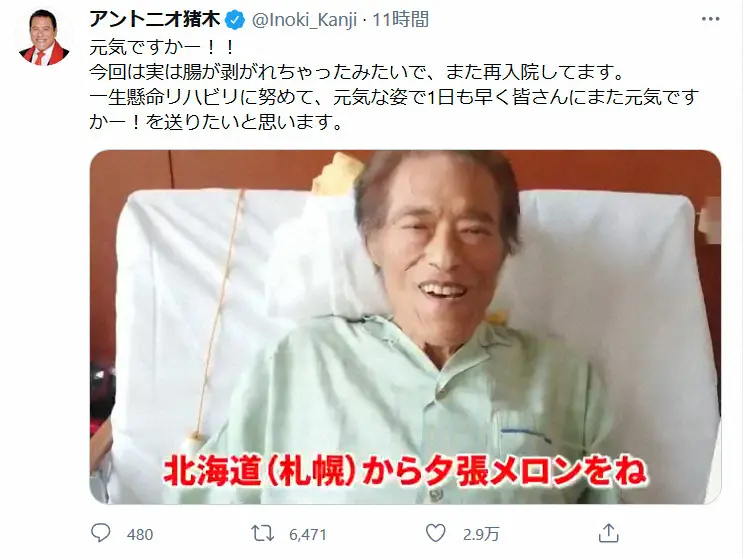Retweet using the retweet arrows icon
Screen dimensions: 743x558
[x=263, y=533]
